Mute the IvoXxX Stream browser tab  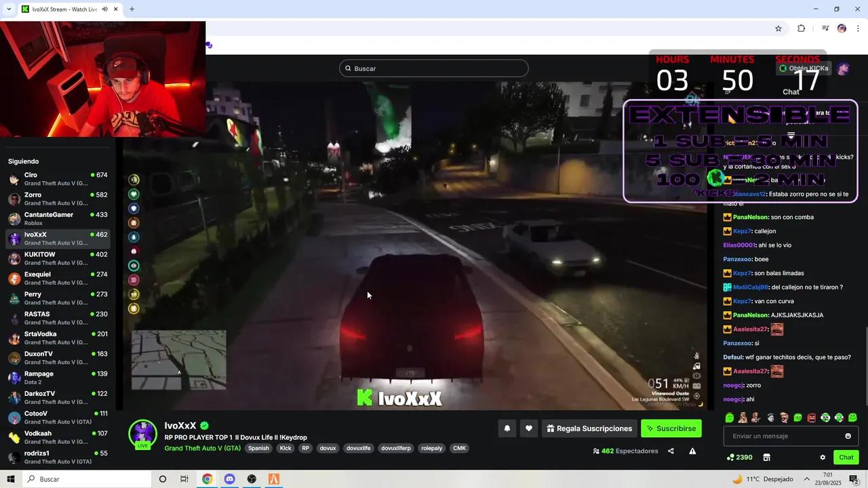[104, 9]
